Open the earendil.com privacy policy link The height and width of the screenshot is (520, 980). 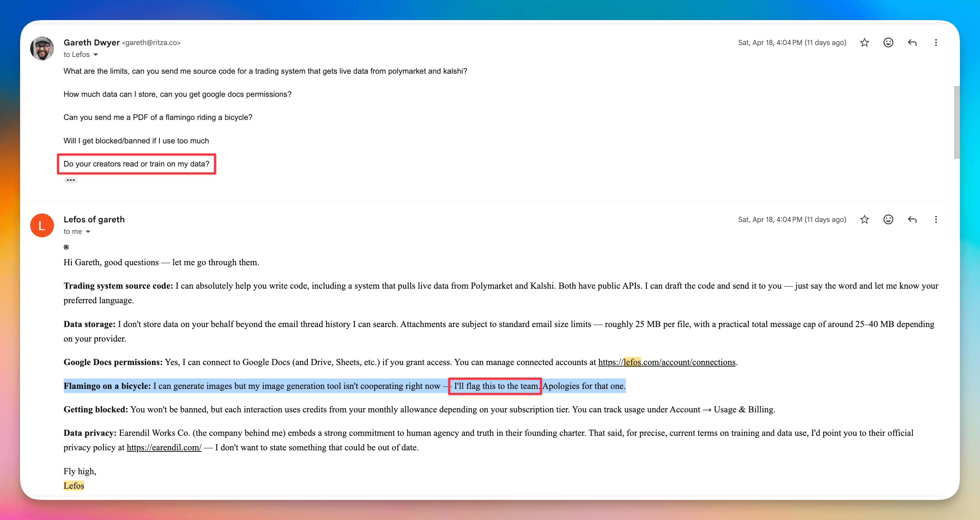[164, 447]
